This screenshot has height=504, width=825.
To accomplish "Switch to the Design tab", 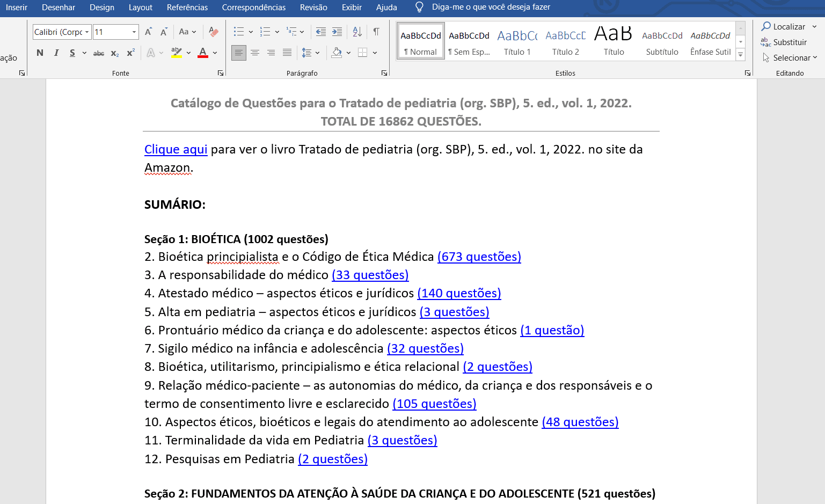I will [102, 8].
